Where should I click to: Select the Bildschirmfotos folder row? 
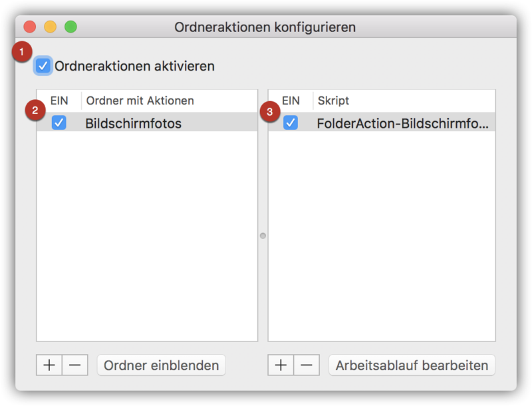click(147, 122)
